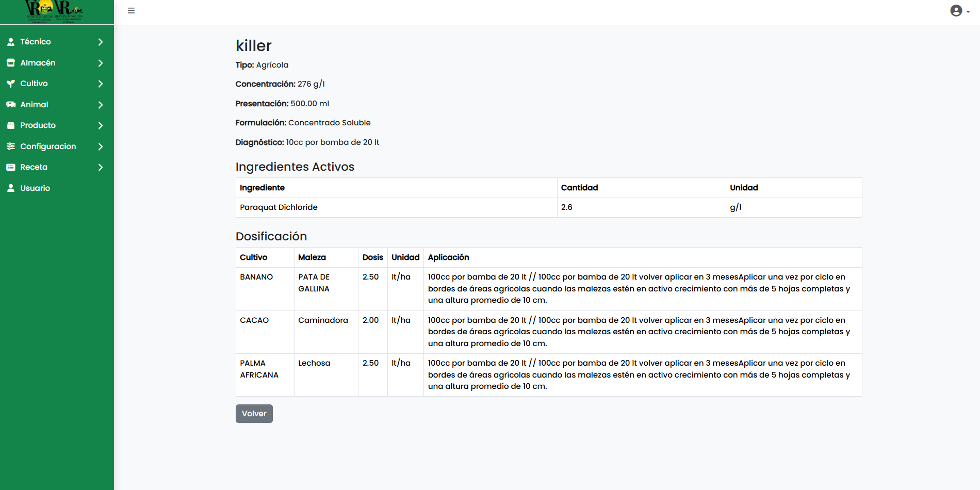Select the Lechosa weed cell
This screenshot has height=490, width=980.
tap(326, 375)
